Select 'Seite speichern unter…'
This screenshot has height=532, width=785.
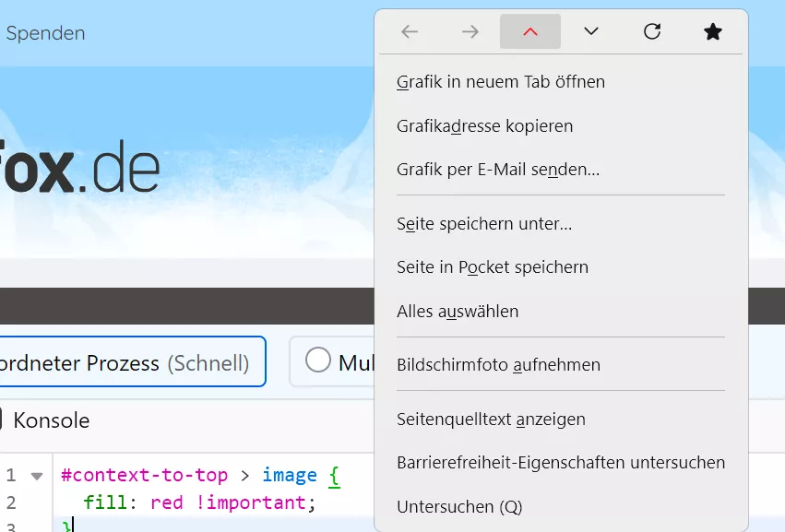(x=561, y=223)
